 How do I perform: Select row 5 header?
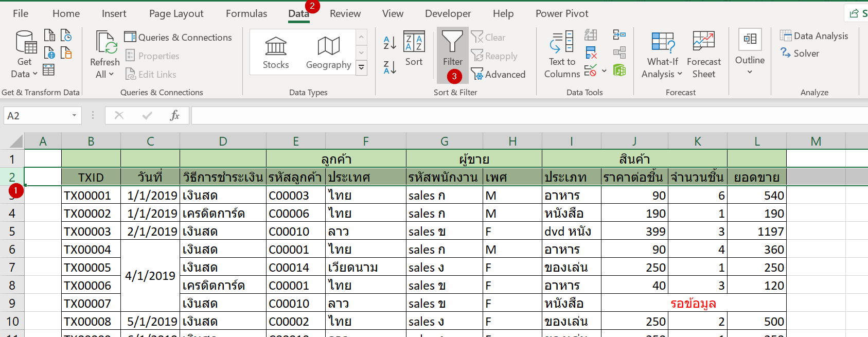pos(12,231)
